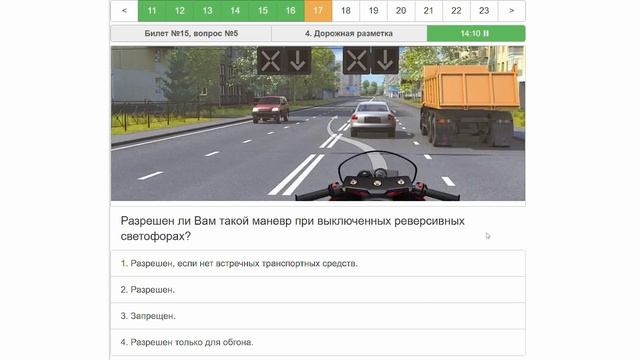640x360 pixels.
Task: Jump to question 23
Action: [484, 11]
